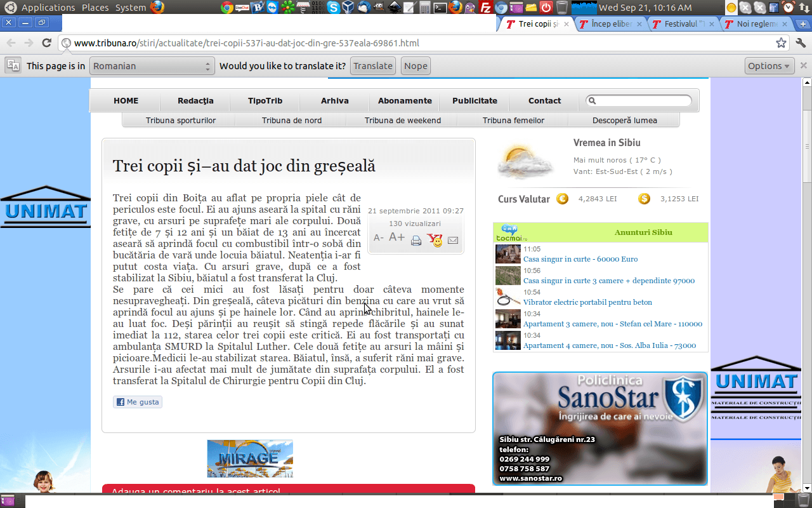Decline translation with the Nope button

coord(416,66)
